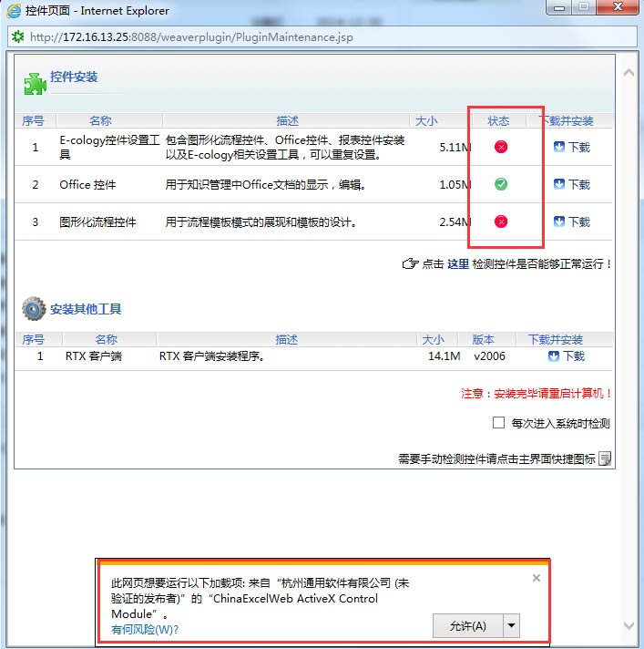Viewport: 644px width, 649px height.
Task: Click Internet Explorer icon in title bar
Action: pyautogui.click(x=14, y=11)
